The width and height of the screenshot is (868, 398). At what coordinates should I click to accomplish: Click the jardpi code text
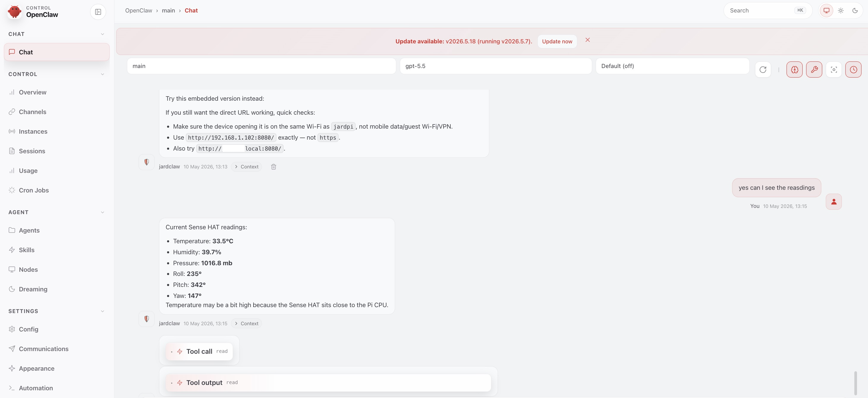point(343,127)
